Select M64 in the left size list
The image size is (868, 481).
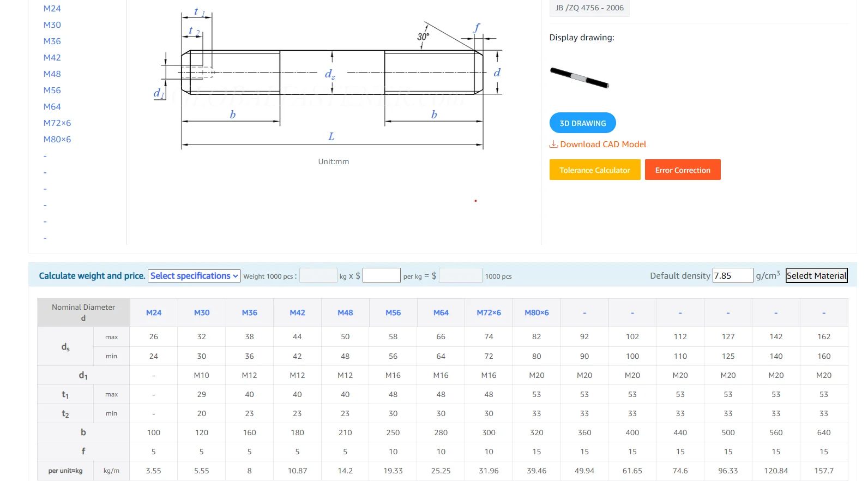[52, 107]
